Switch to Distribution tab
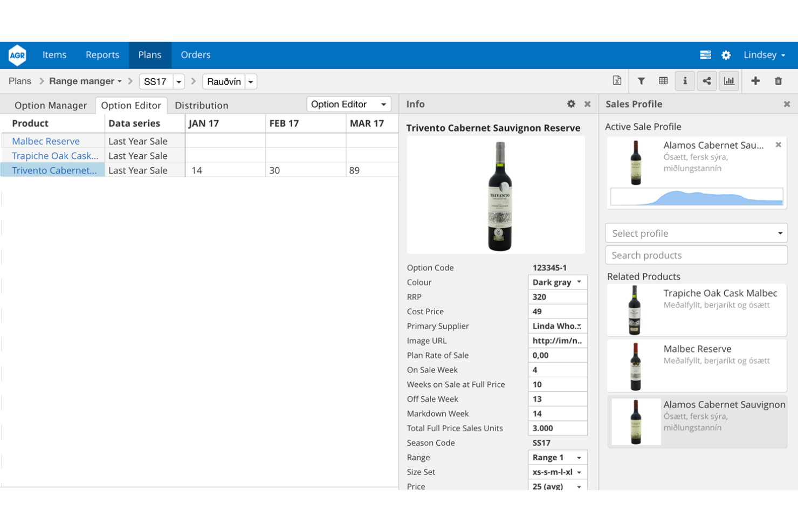Image resolution: width=798 pixels, height=532 pixels. (202, 105)
